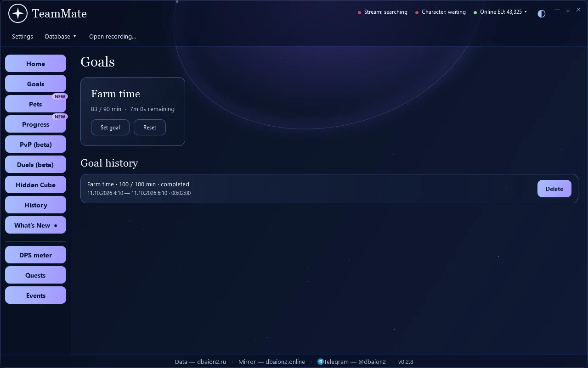The image size is (588, 368).
Task: Click the 11.10.2026 4:10 — 11.10.2026 6:10 date range
Action: coord(127,193)
